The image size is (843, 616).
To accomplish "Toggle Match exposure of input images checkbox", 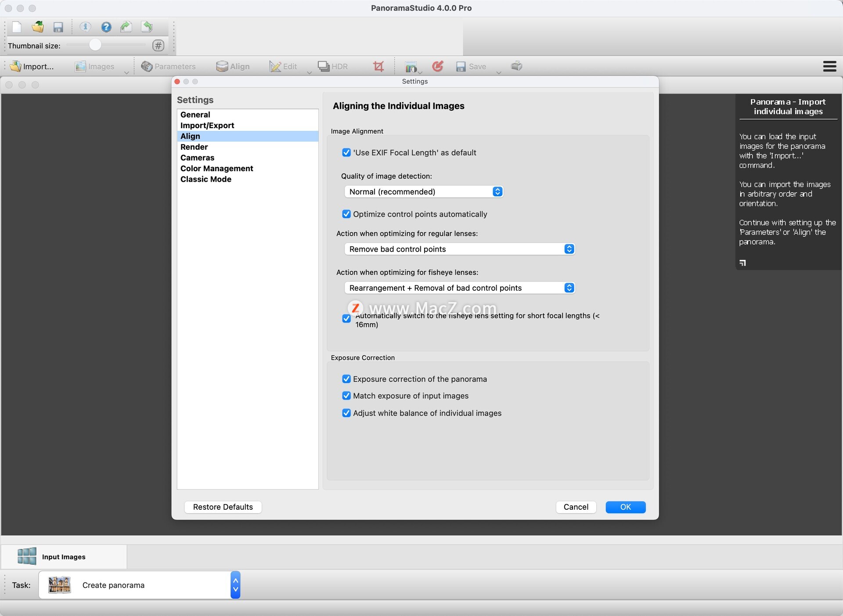I will coord(346,396).
